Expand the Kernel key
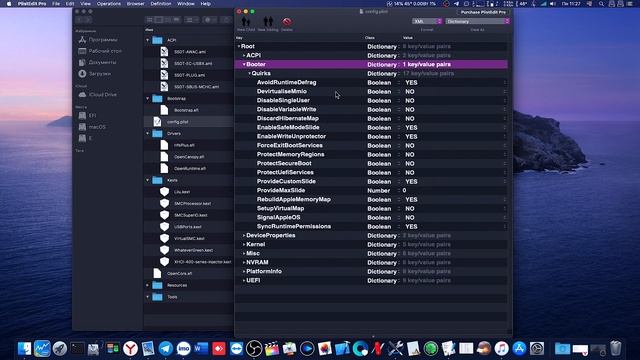This screenshot has width=640, height=360. pos(244,244)
